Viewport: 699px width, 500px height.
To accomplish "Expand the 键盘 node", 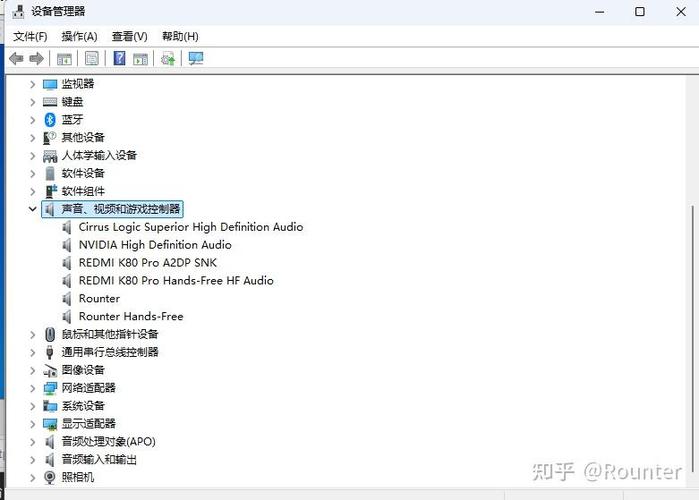I will coord(33,102).
